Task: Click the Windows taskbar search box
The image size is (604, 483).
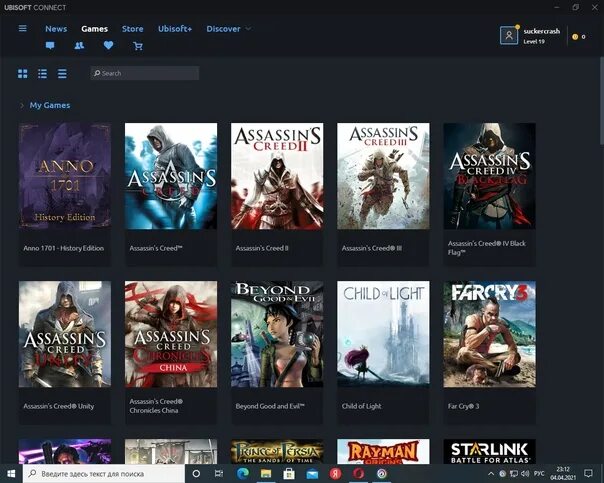Action: [x=104, y=474]
